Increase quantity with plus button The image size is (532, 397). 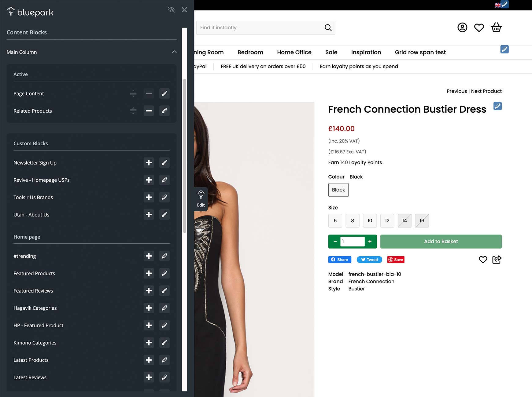coord(370,242)
